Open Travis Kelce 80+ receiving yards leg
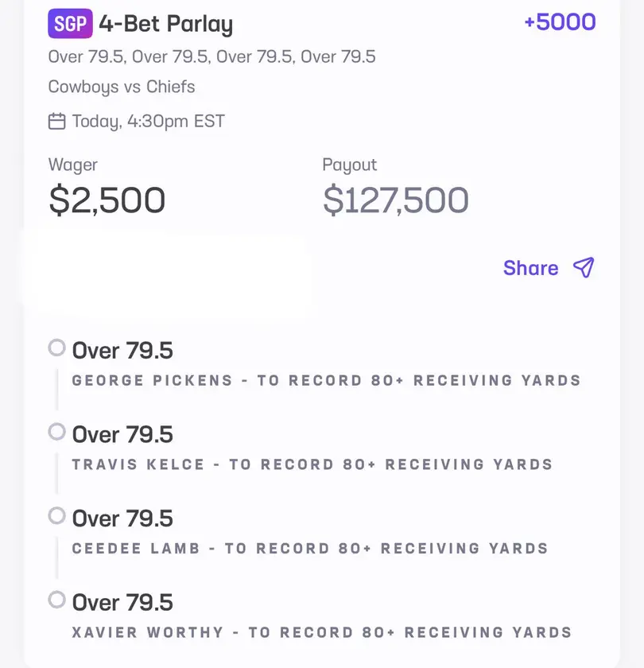 click(x=312, y=464)
